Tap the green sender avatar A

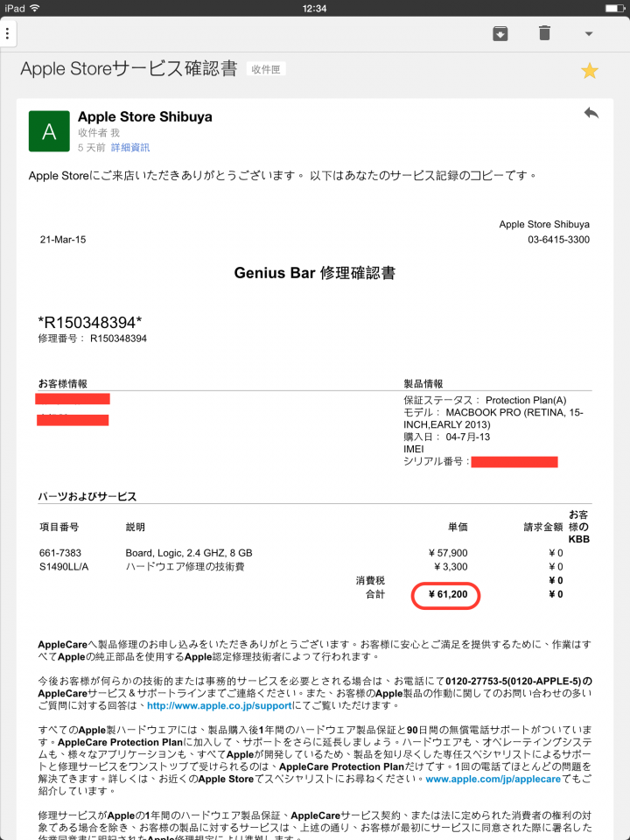coord(49,131)
